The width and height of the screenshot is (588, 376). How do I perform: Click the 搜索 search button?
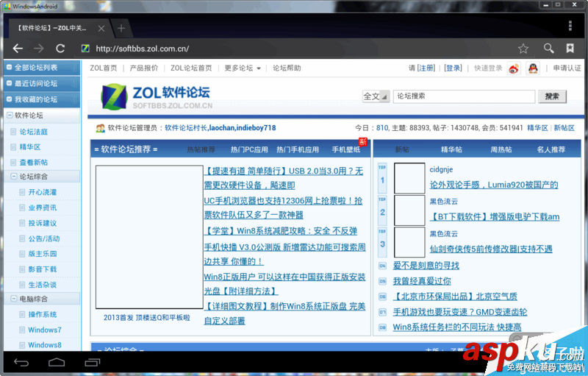coord(552,96)
